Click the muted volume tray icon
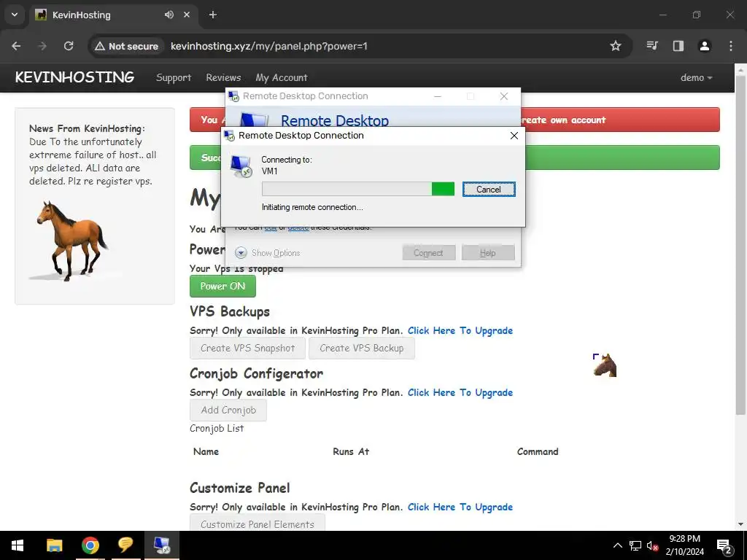The width and height of the screenshot is (747, 560). 652,545
